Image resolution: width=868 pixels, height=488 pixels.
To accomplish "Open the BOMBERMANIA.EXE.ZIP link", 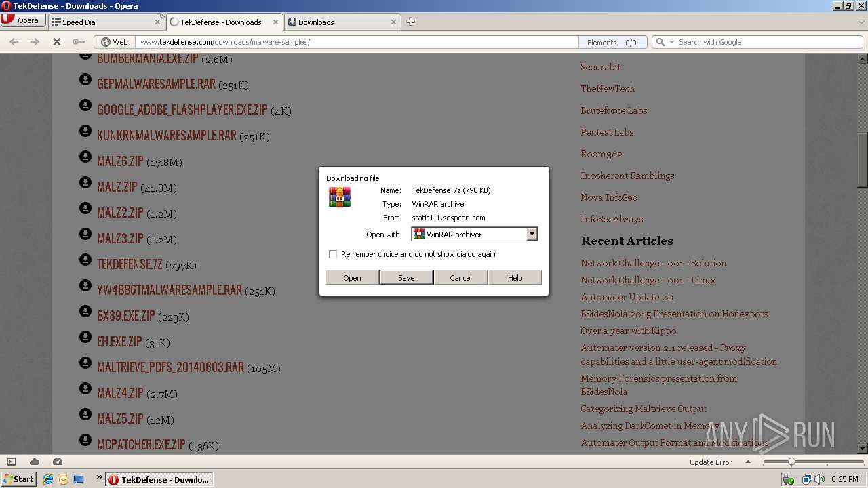I will tap(148, 59).
